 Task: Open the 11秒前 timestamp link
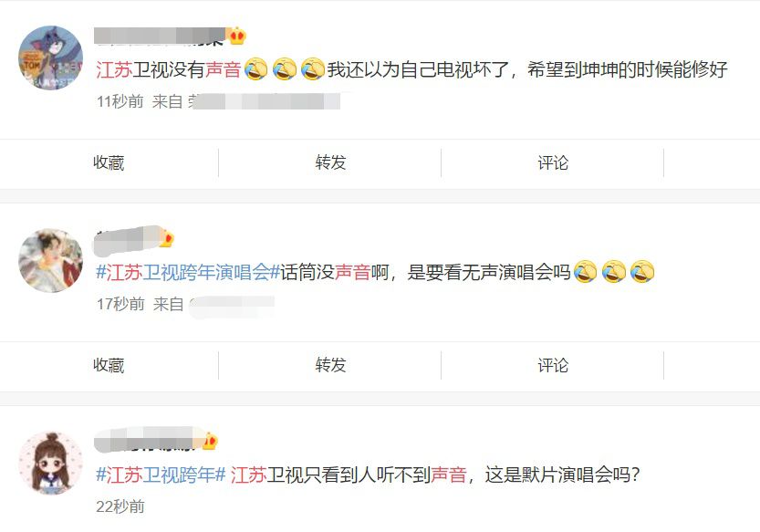click(x=120, y=101)
